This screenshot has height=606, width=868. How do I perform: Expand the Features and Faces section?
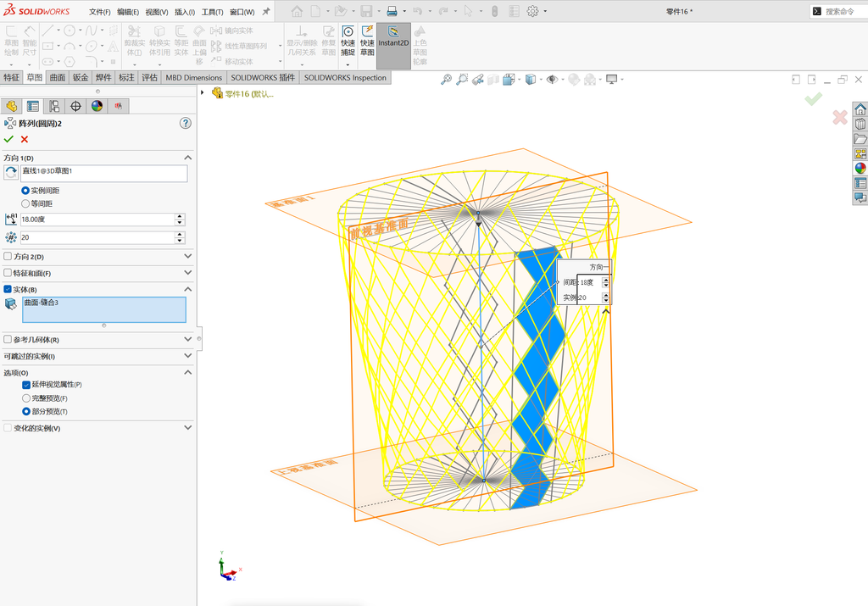click(x=187, y=273)
